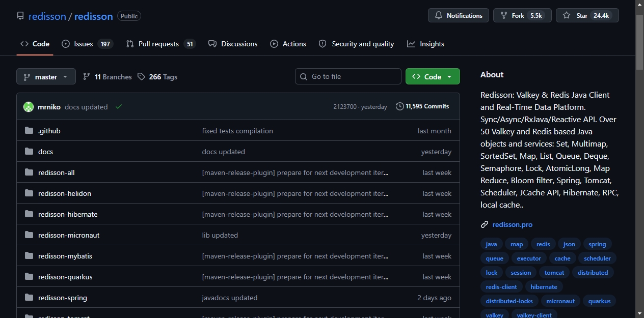
Task: Click the folder icon for docs directory
Action: (29, 152)
